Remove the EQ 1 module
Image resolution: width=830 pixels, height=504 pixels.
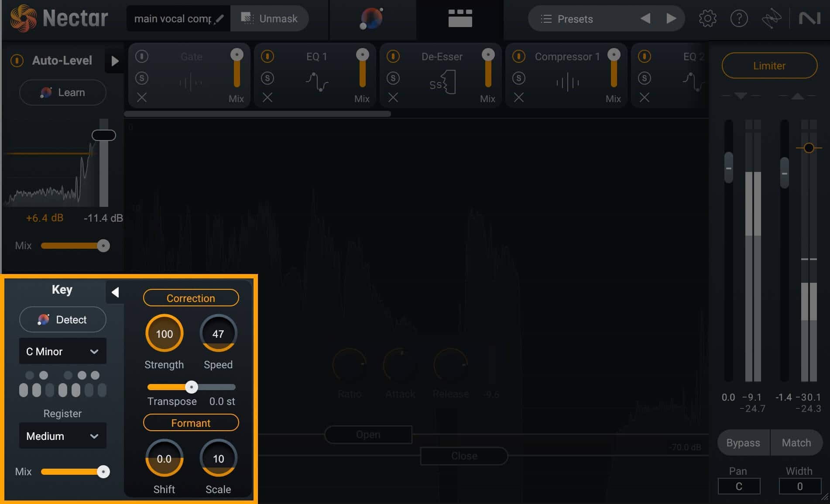click(x=268, y=98)
